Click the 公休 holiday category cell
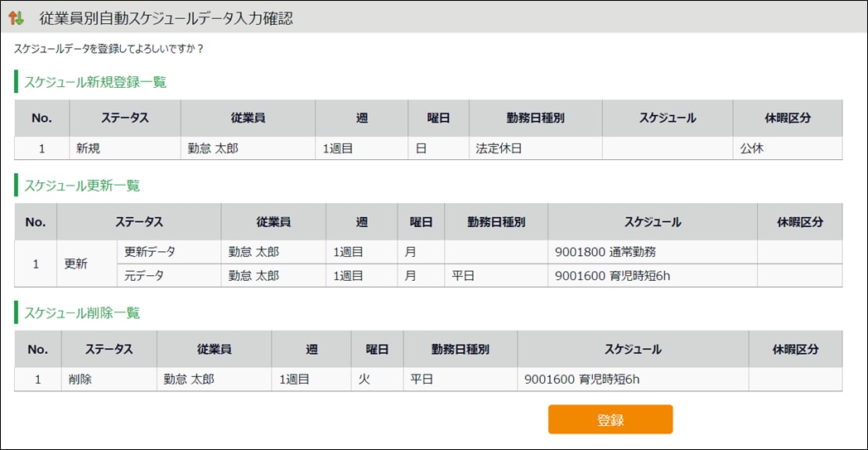This screenshot has height=450, width=868. pos(752,148)
